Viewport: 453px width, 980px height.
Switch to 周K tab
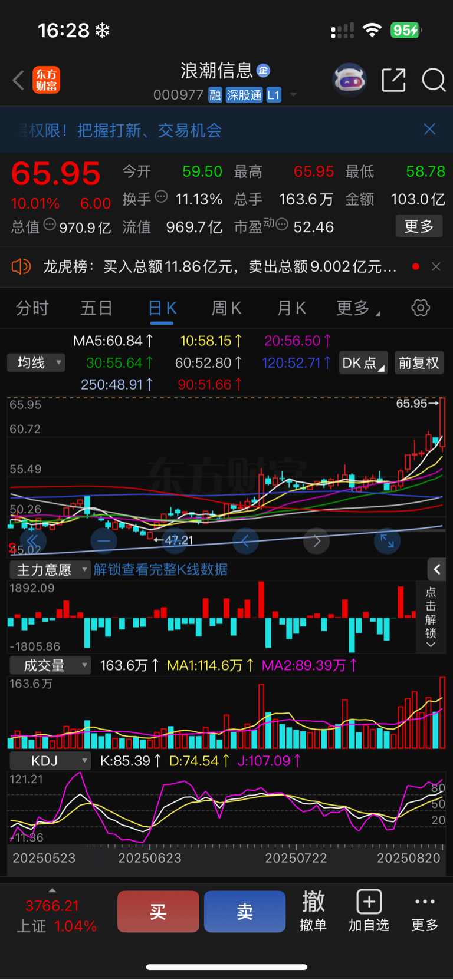tap(226, 308)
